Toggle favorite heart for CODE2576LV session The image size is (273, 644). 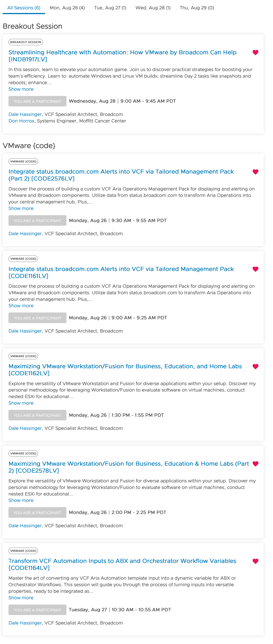255,172
